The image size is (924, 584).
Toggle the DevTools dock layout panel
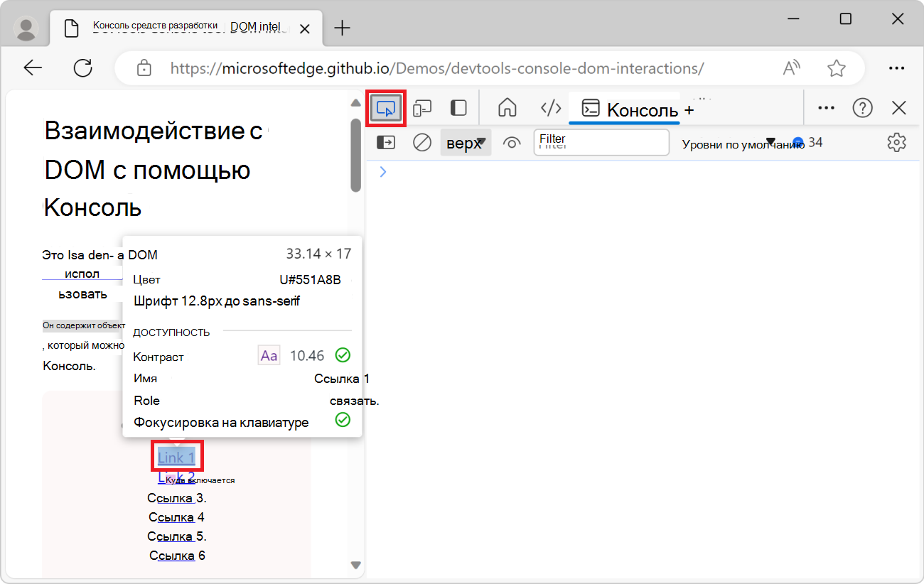458,107
